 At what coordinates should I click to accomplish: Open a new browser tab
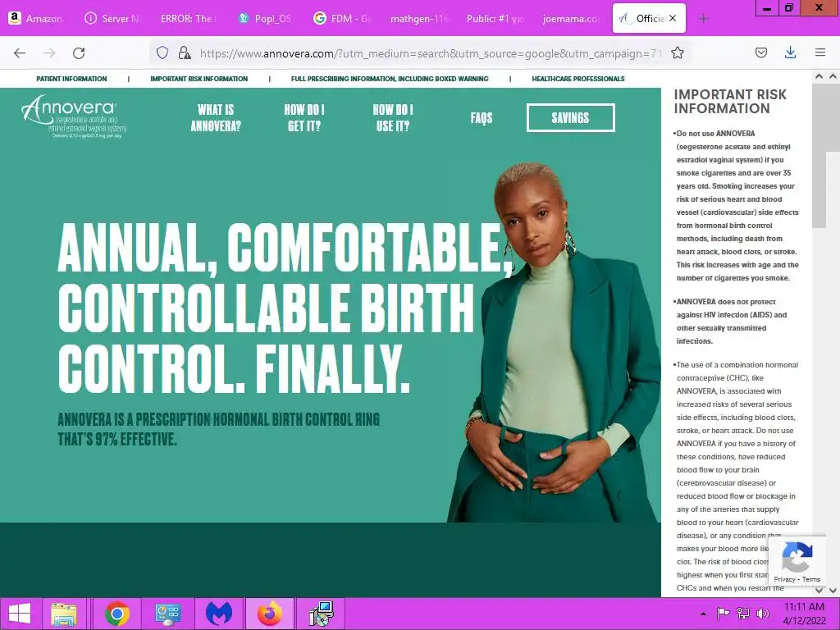703,19
